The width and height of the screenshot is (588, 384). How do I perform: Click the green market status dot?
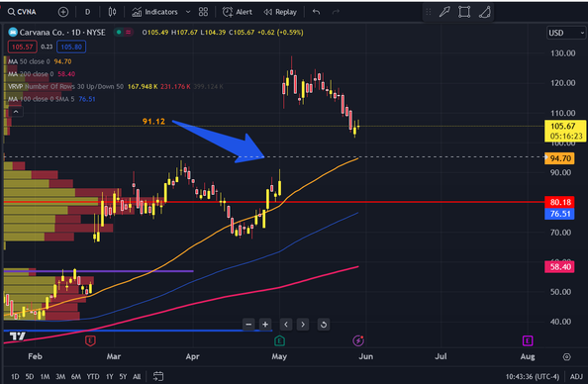click(119, 33)
